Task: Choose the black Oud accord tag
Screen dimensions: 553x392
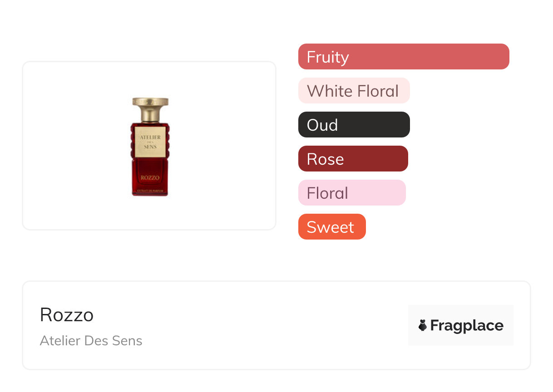Action: 353,125
